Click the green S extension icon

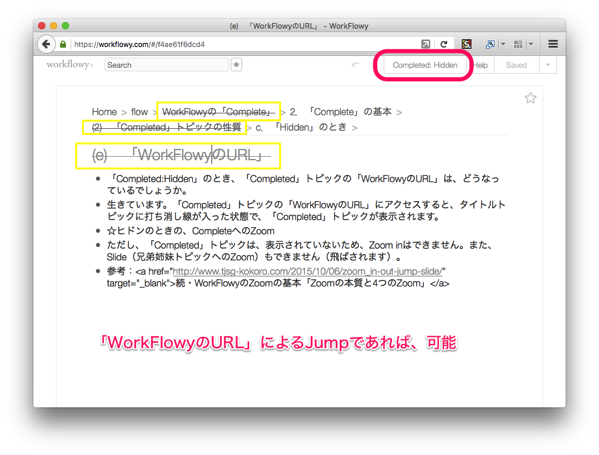(466, 44)
